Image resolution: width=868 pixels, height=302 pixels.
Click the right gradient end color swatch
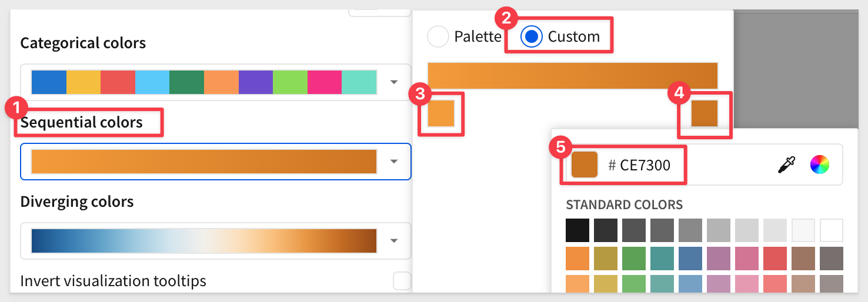click(x=705, y=113)
